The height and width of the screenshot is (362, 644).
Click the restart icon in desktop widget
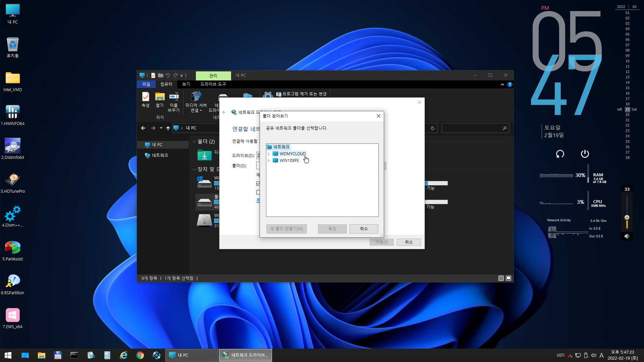(x=560, y=154)
